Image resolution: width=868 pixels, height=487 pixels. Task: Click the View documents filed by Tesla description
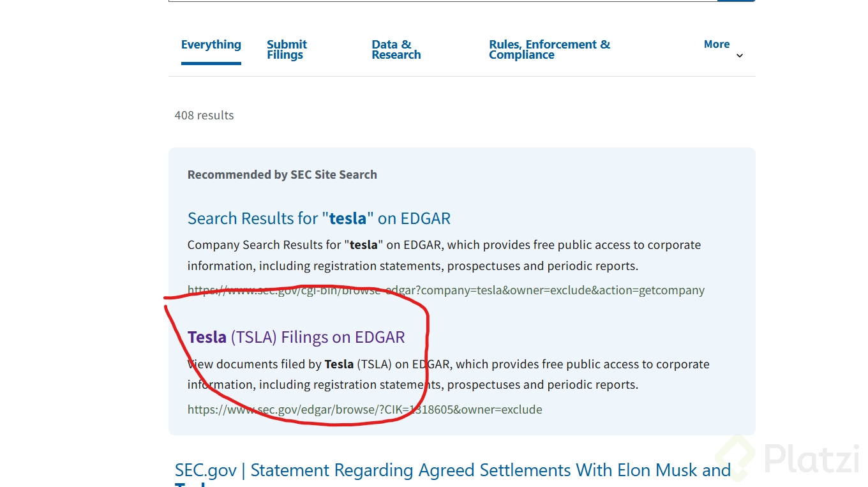pyautogui.click(x=448, y=374)
